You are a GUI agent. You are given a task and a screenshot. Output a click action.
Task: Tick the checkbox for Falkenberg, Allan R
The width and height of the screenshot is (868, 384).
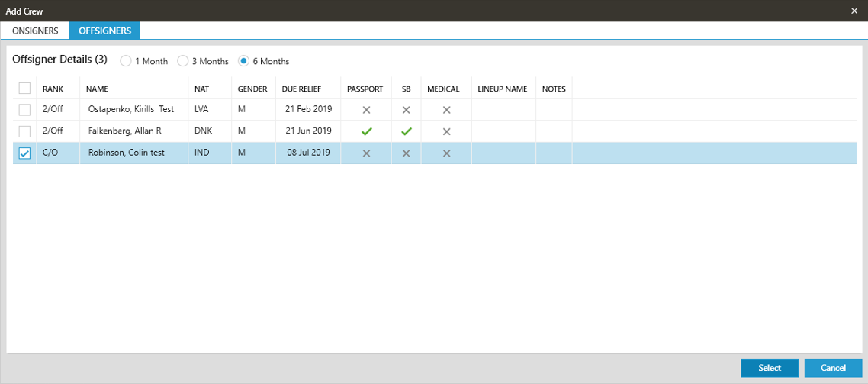click(24, 131)
